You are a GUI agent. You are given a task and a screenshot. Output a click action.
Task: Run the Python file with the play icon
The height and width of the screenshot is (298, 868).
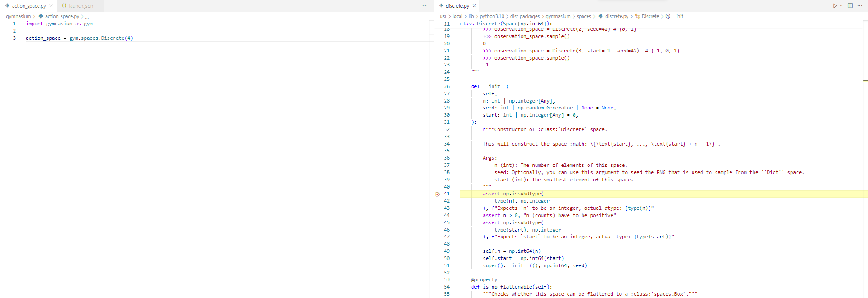(x=835, y=6)
